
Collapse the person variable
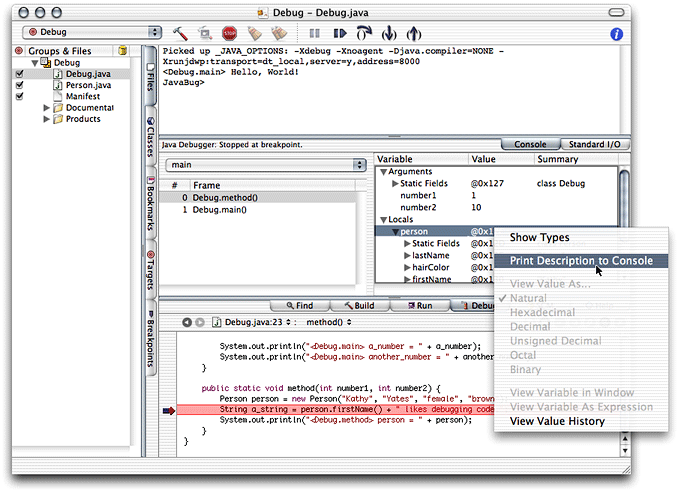click(395, 232)
